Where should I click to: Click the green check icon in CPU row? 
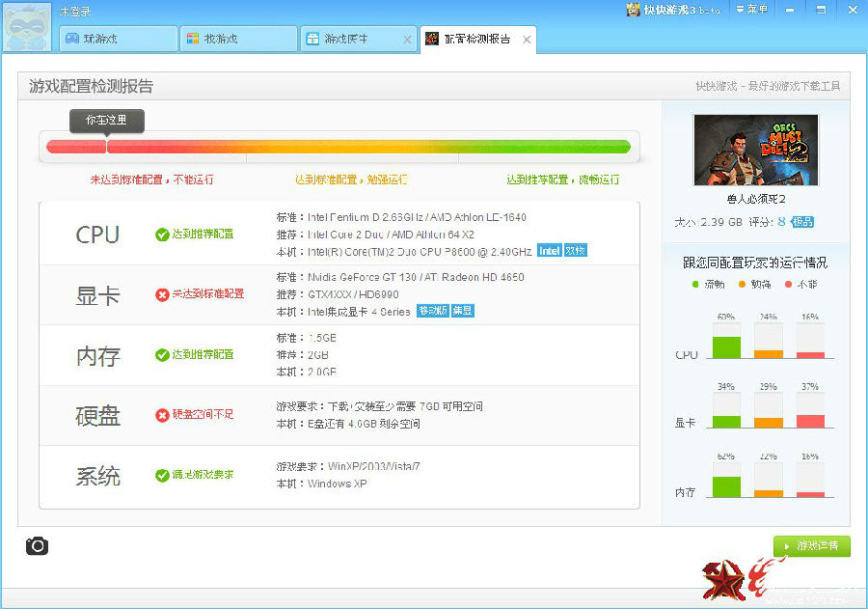pyautogui.click(x=162, y=235)
